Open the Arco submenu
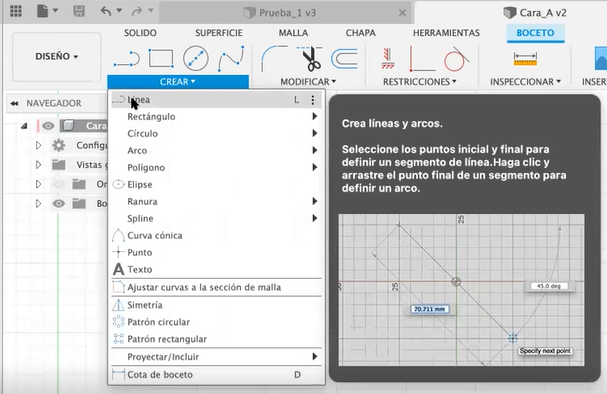Screen dimensions: 607x394 click(217, 151)
